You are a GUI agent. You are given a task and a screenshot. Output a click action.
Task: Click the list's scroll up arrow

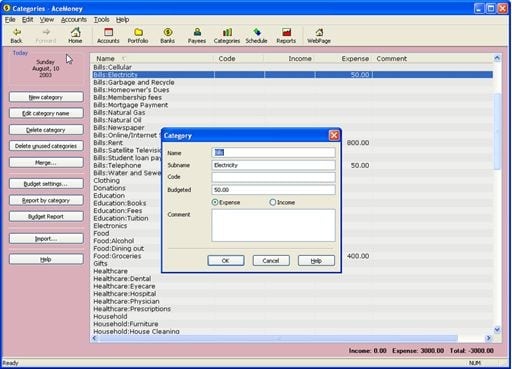pos(497,58)
